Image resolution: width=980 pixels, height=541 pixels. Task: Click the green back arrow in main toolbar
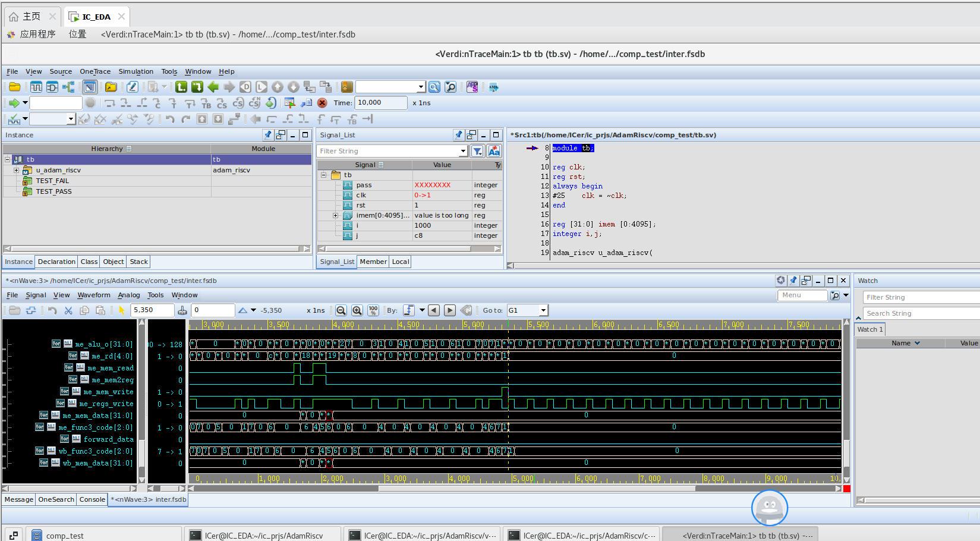click(213, 87)
